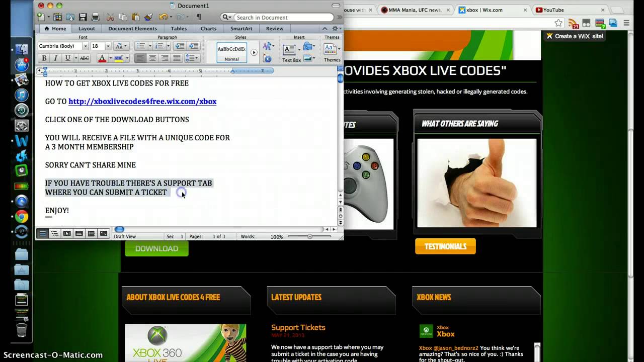
Task: Open the Tables ribbon tab
Action: pyautogui.click(x=179, y=29)
